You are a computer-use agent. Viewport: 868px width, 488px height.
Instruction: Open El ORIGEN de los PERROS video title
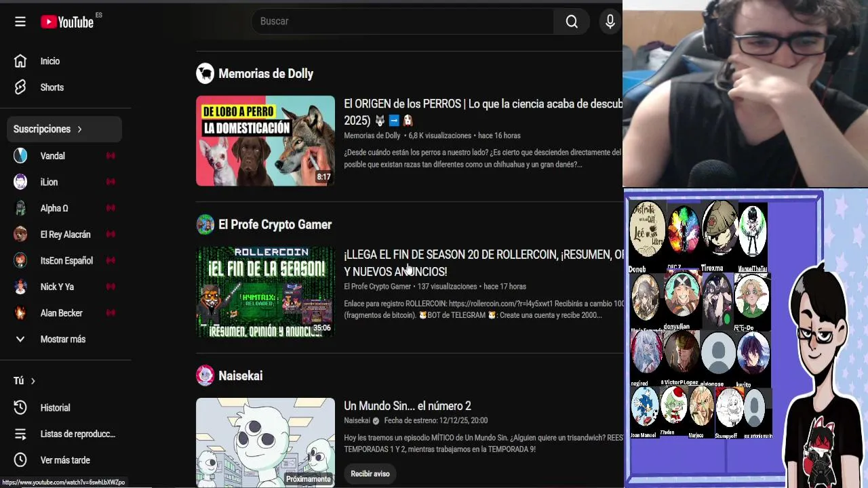(x=483, y=112)
